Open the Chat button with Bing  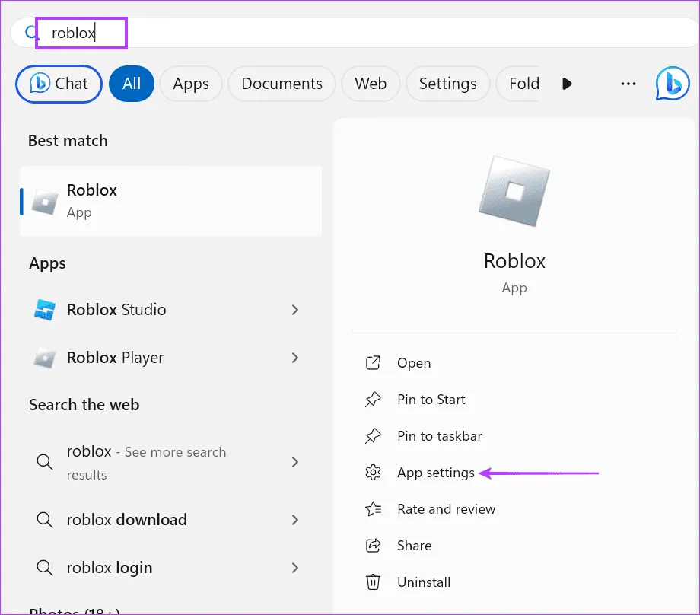59,84
